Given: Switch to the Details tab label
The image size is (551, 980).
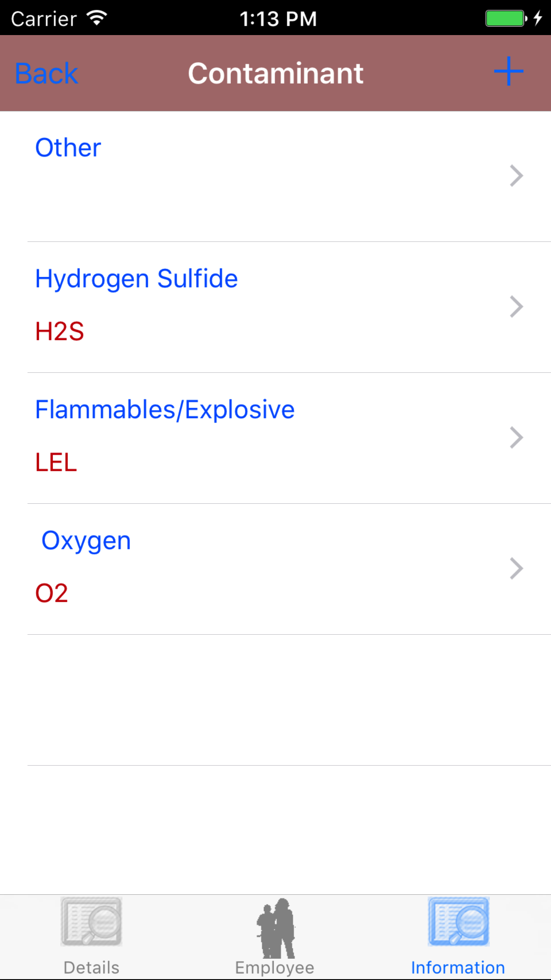Looking at the screenshot, I should 91,968.
